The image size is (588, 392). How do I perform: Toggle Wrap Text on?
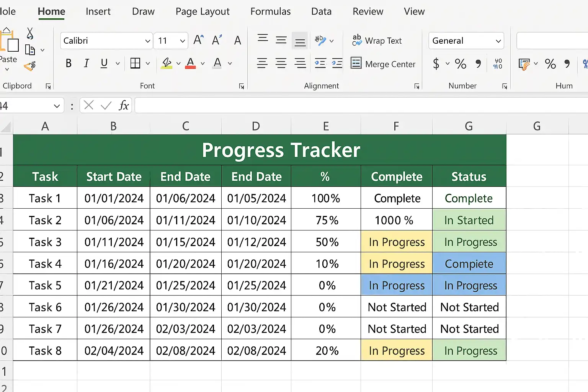[x=377, y=41]
